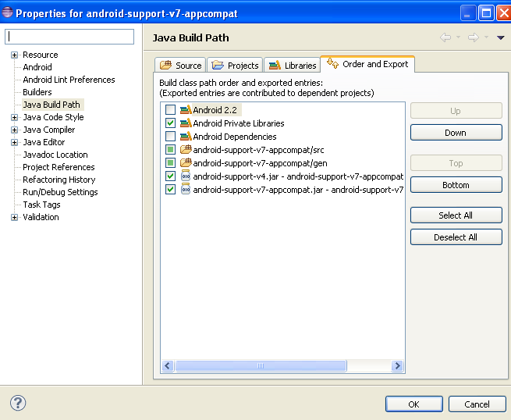The height and width of the screenshot is (420, 511).
Task: Select Validation in the properties tree
Action: pos(41,217)
